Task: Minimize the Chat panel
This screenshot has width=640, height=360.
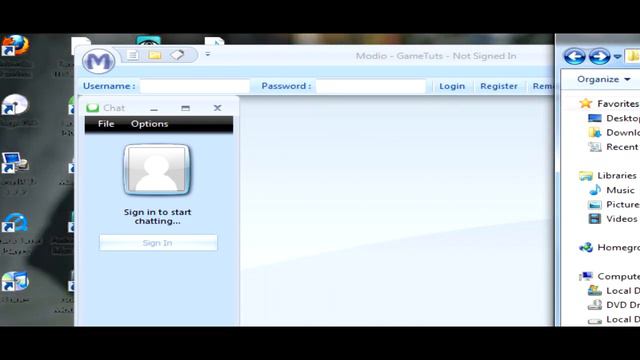Action: [x=154, y=109]
